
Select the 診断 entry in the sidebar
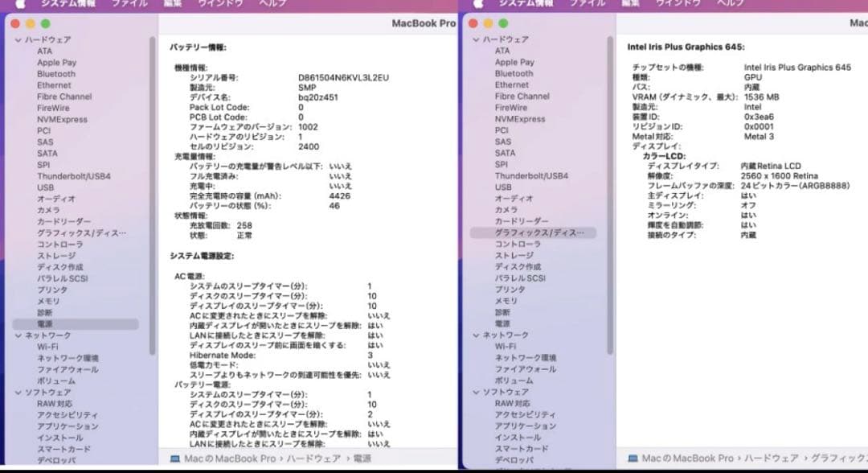[48, 314]
